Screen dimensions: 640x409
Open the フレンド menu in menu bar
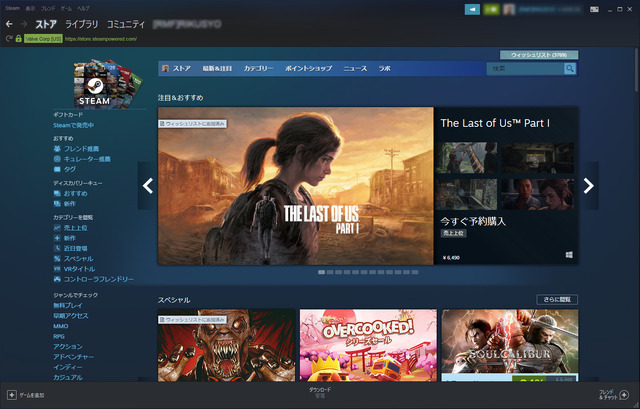click(48, 8)
